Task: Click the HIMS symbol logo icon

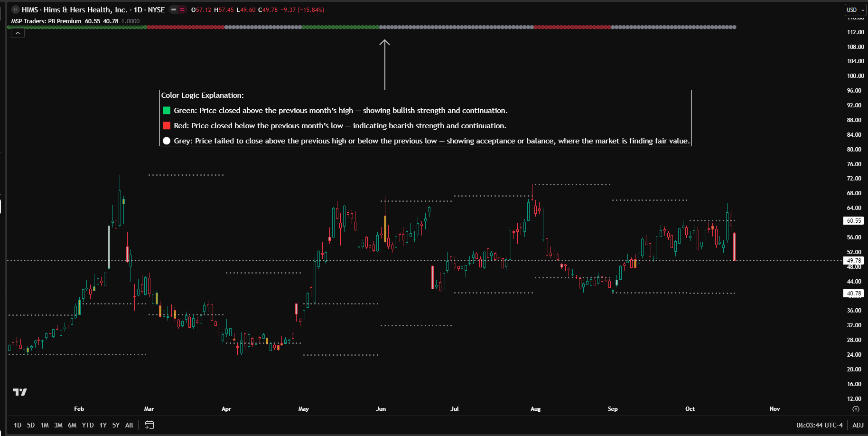Action: (x=15, y=9)
